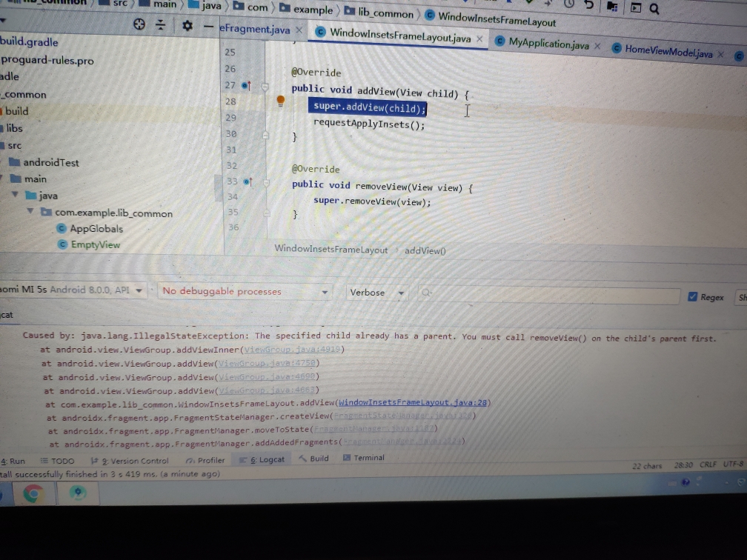Open Android Studio taskbar icon

tap(78, 493)
